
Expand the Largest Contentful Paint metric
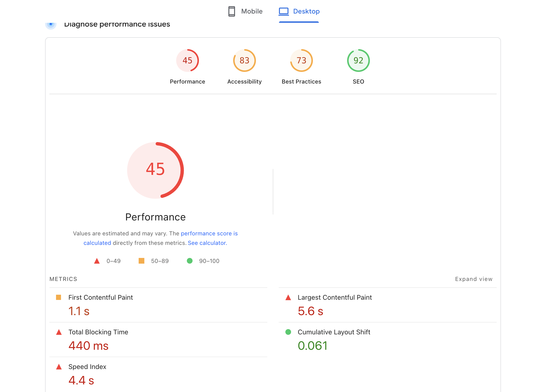pos(335,297)
